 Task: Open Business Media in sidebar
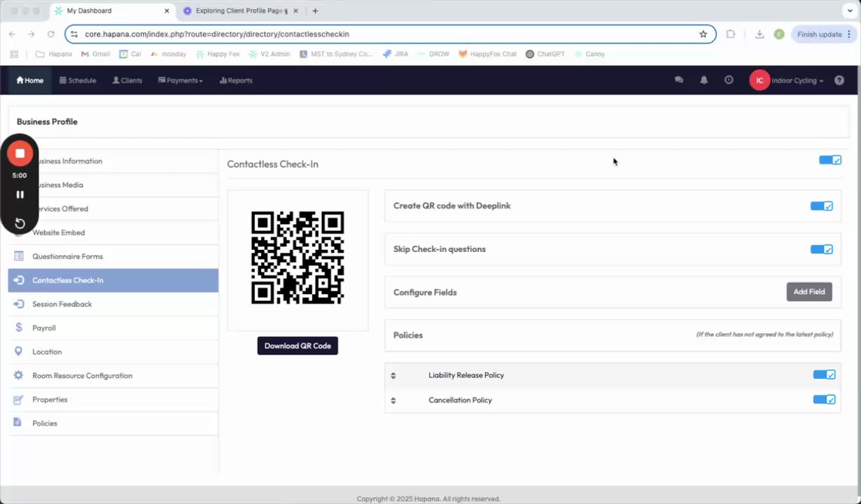tap(113, 185)
